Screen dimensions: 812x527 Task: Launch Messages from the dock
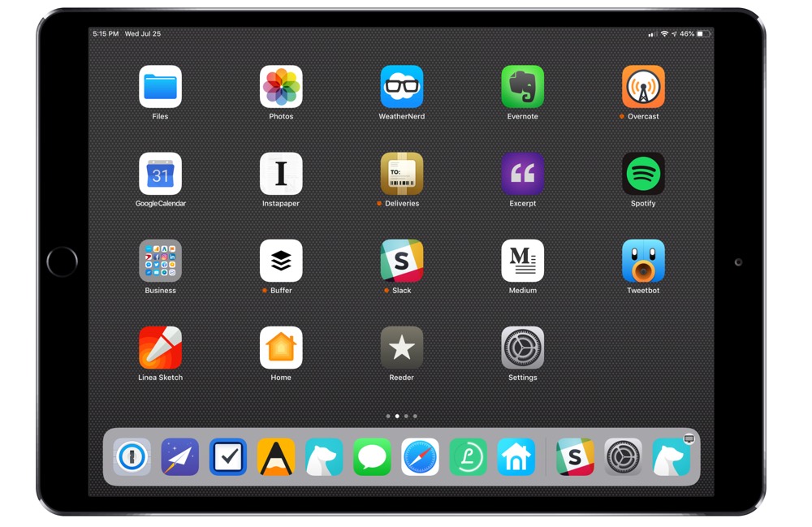(372, 457)
